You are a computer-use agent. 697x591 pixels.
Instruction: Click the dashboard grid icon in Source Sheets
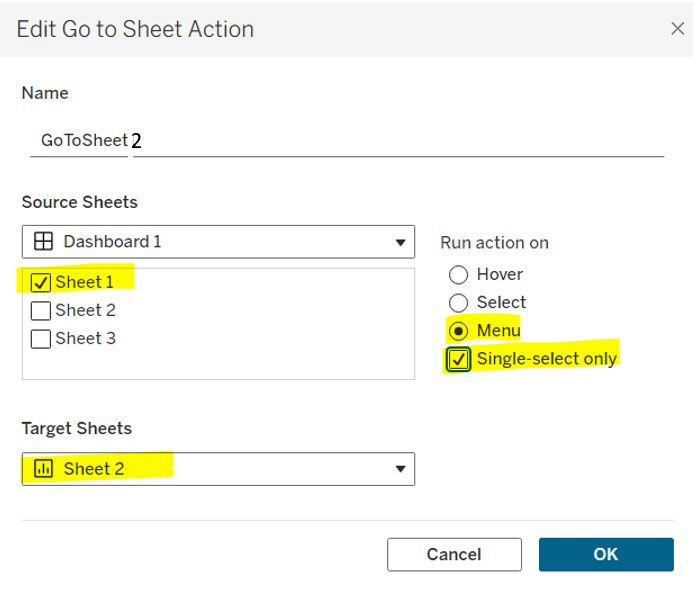point(44,241)
